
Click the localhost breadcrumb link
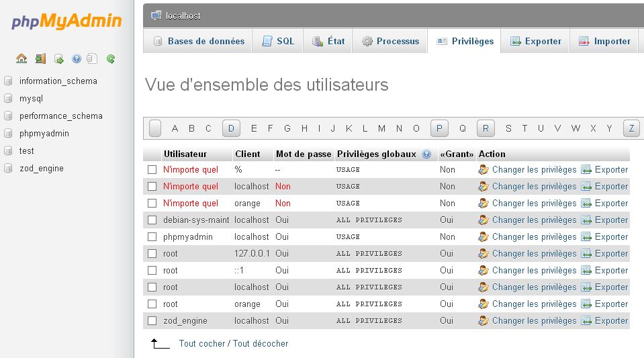(x=183, y=15)
